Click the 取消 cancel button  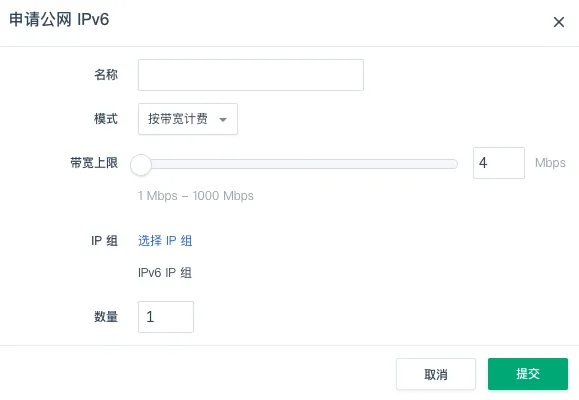(436, 374)
